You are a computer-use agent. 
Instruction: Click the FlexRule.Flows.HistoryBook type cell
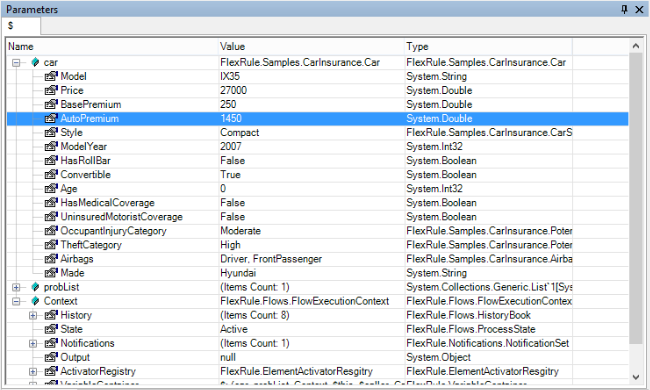pos(468,316)
